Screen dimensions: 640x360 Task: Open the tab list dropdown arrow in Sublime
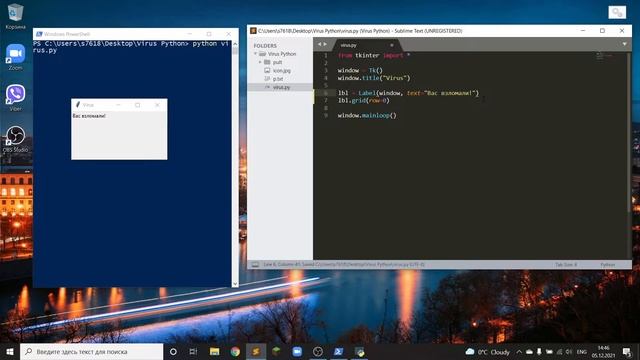624,44
